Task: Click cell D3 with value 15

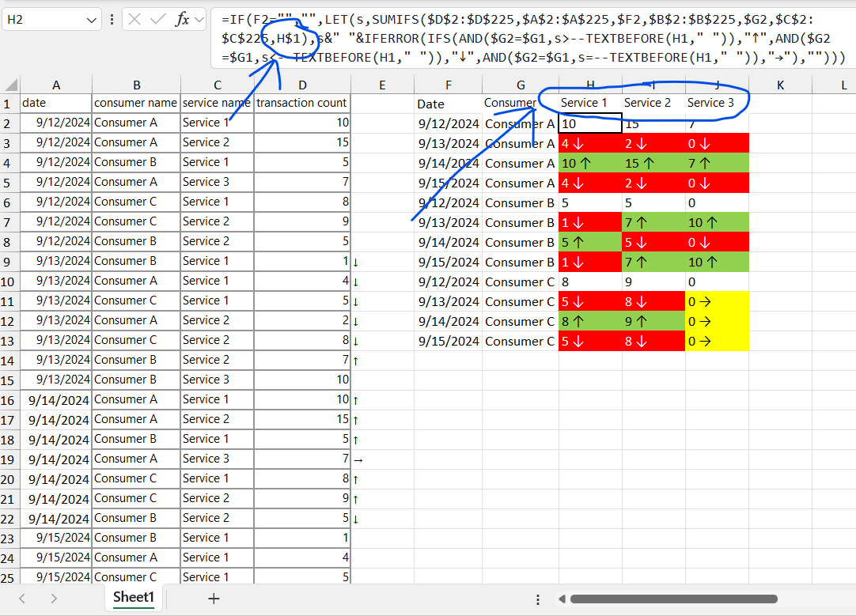Action: [302, 142]
